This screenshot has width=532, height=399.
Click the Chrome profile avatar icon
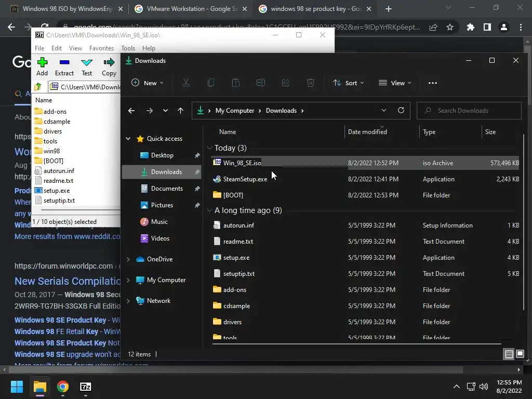point(504,27)
